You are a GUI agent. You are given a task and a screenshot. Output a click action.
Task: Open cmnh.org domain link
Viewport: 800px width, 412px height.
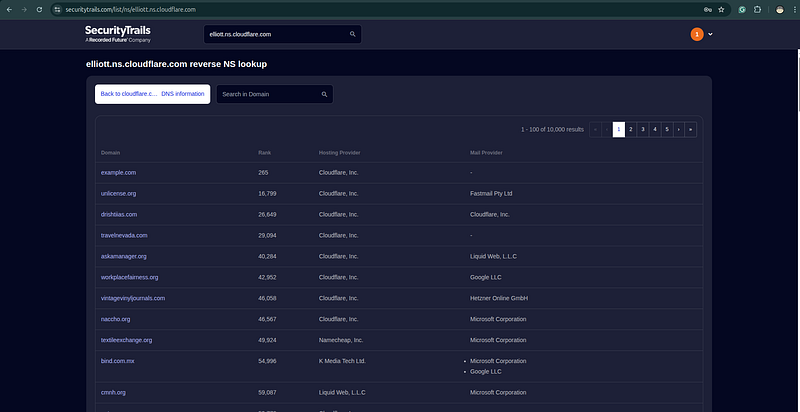pos(113,393)
